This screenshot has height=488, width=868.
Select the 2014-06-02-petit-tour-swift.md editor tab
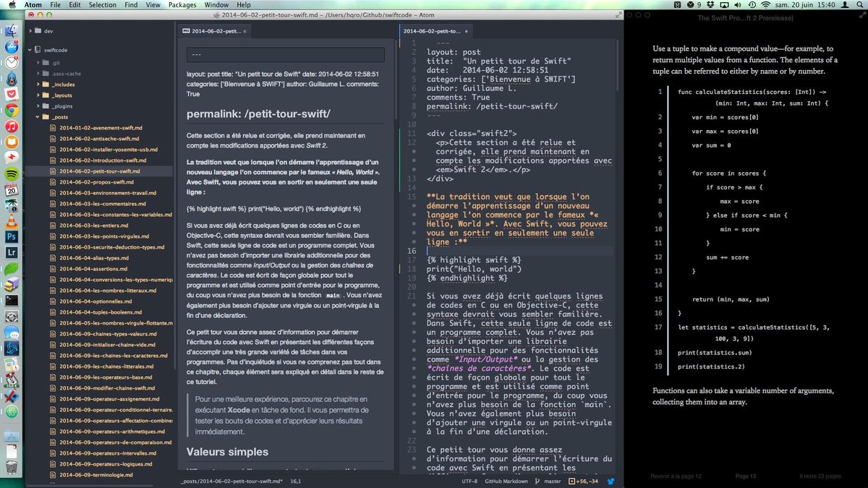click(x=436, y=32)
